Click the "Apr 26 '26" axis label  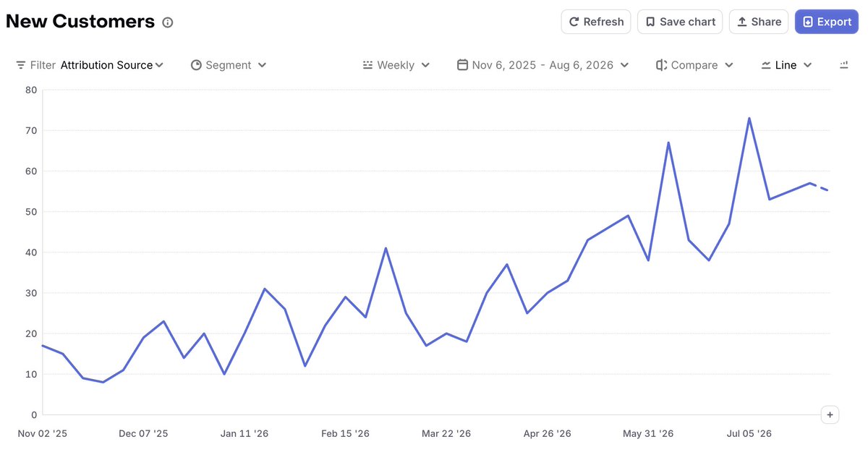click(547, 434)
